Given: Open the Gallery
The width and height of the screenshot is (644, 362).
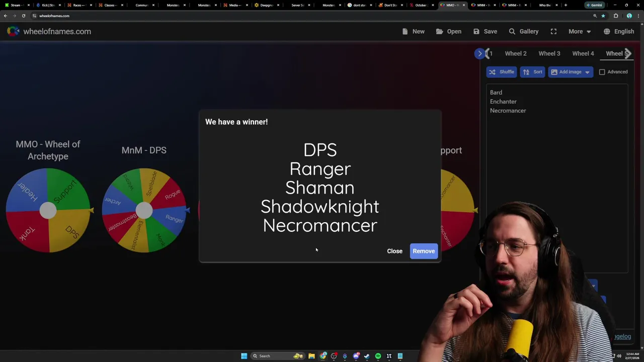Looking at the screenshot, I should (x=523, y=31).
